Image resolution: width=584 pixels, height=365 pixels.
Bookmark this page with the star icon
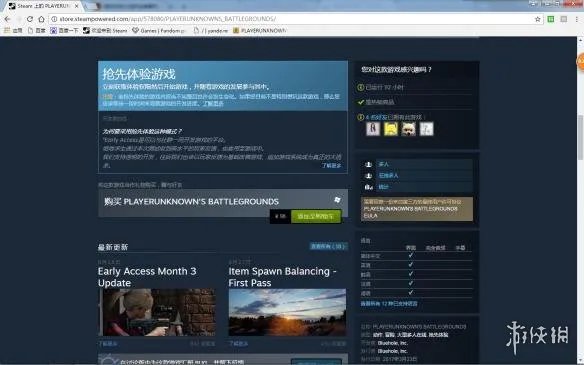coord(537,19)
